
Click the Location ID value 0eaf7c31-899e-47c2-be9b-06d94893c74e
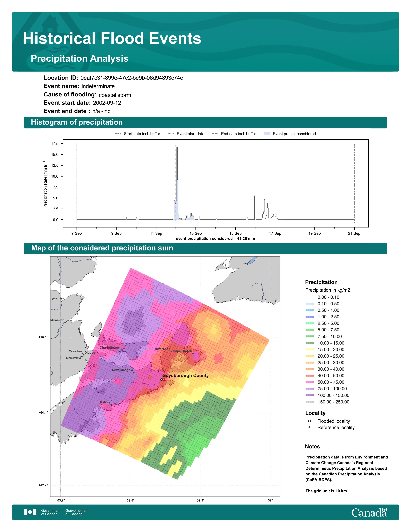(x=132, y=78)
